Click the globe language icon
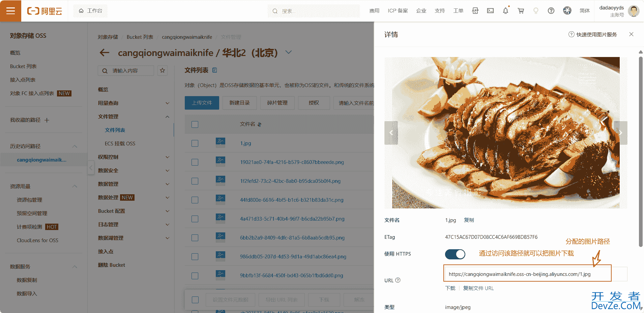Screen dimensions: 644x313 click(567, 11)
